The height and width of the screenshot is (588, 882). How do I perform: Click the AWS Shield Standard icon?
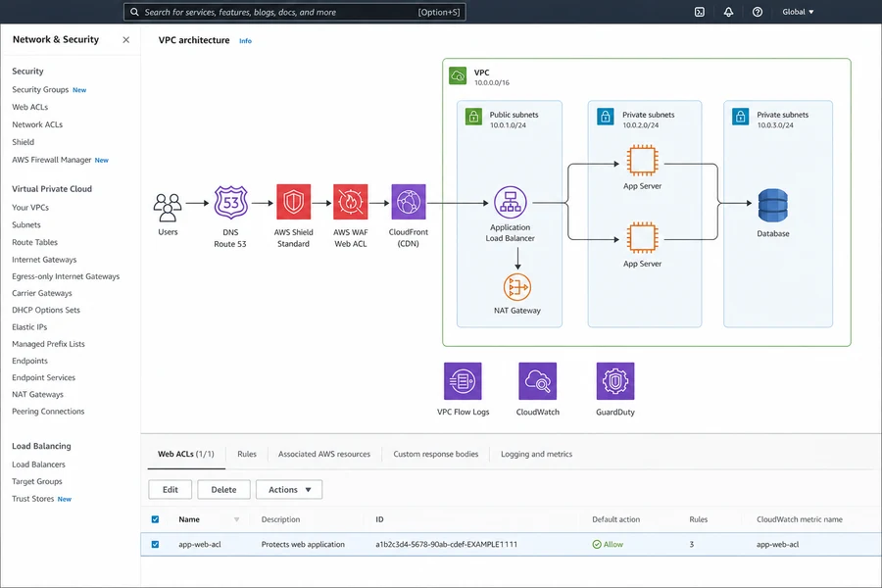click(x=294, y=202)
